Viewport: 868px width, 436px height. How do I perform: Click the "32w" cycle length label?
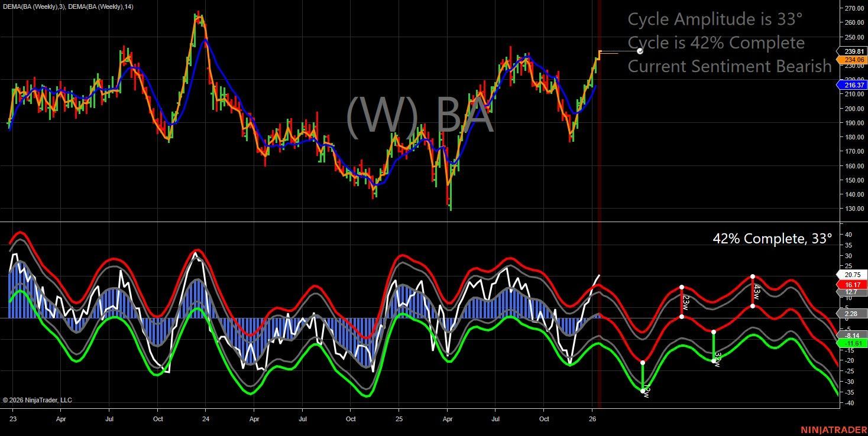tap(717, 359)
